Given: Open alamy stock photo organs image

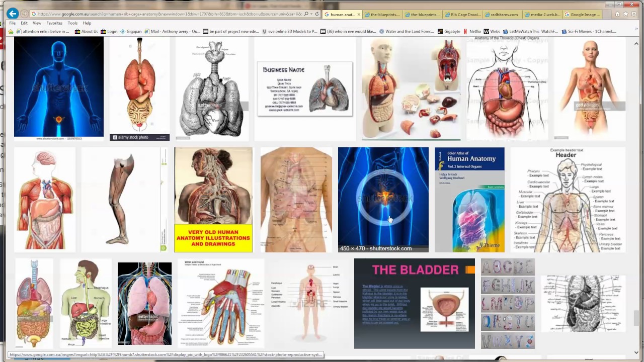Looking at the screenshot, I should (x=139, y=88).
